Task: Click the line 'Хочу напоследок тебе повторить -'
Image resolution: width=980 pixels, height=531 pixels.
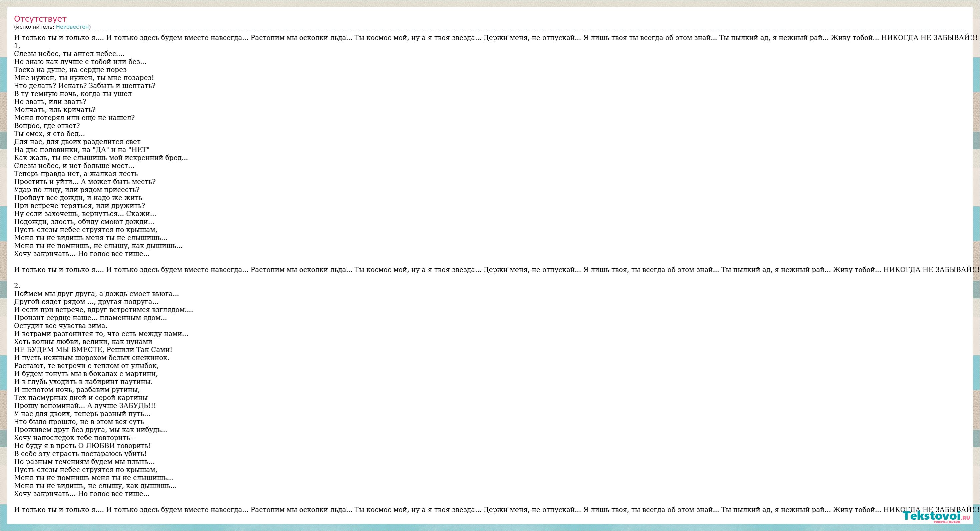Action: [74, 438]
